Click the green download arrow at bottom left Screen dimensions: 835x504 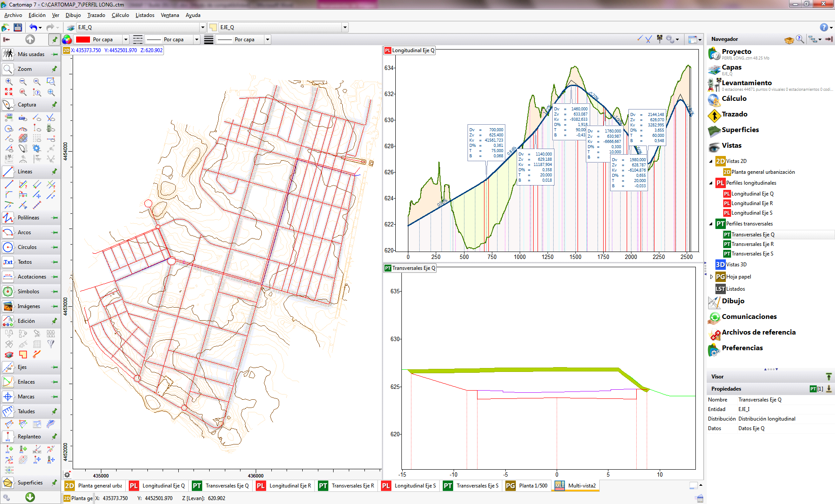point(30,497)
